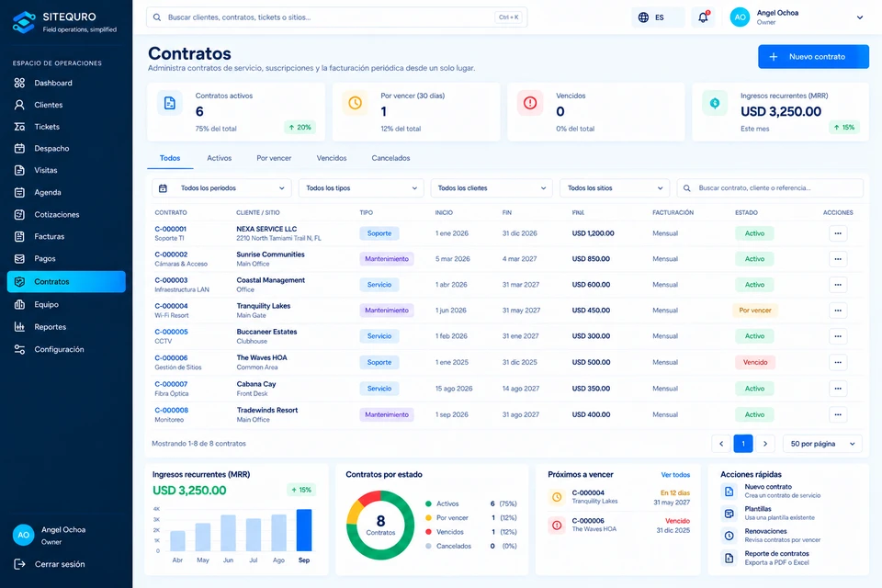Go to previous page arrow
The height and width of the screenshot is (588, 882).
pyautogui.click(x=721, y=444)
